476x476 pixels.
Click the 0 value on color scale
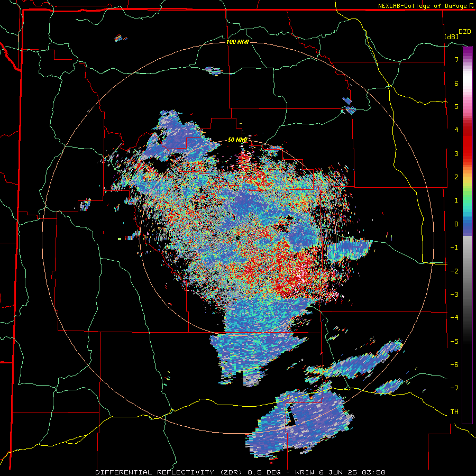(x=456, y=224)
